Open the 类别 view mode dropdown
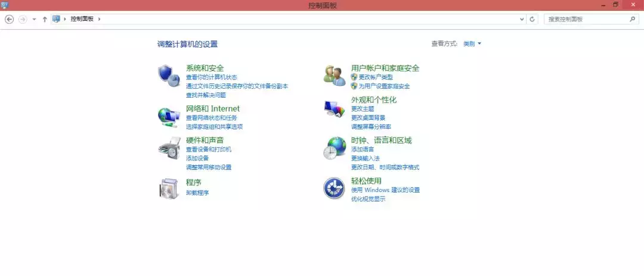Screen dimensions: 644x276 click(x=472, y=44)
